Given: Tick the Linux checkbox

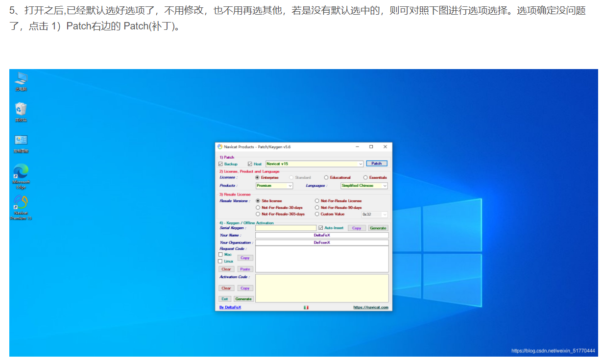Looking at the screenshot, I should pyautogui.click(x=220, y=261).
